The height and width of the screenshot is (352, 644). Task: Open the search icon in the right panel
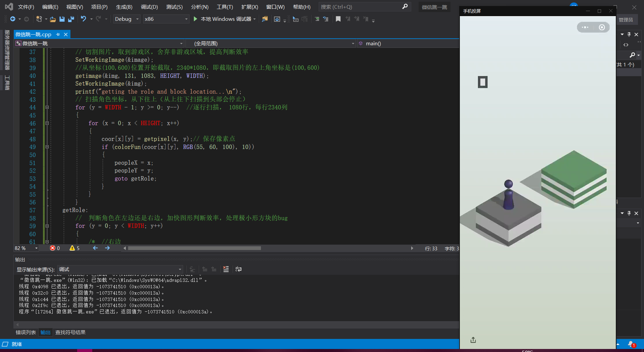coord(633,55)
